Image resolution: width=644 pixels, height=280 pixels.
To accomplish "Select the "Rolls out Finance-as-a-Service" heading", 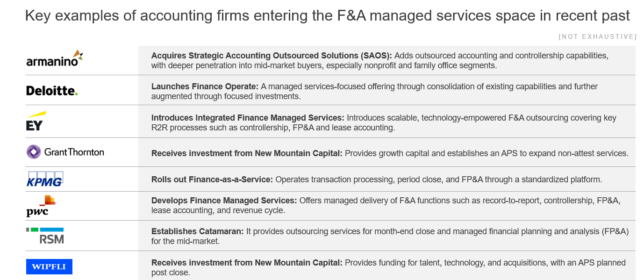I will click(x=212, y=179).
